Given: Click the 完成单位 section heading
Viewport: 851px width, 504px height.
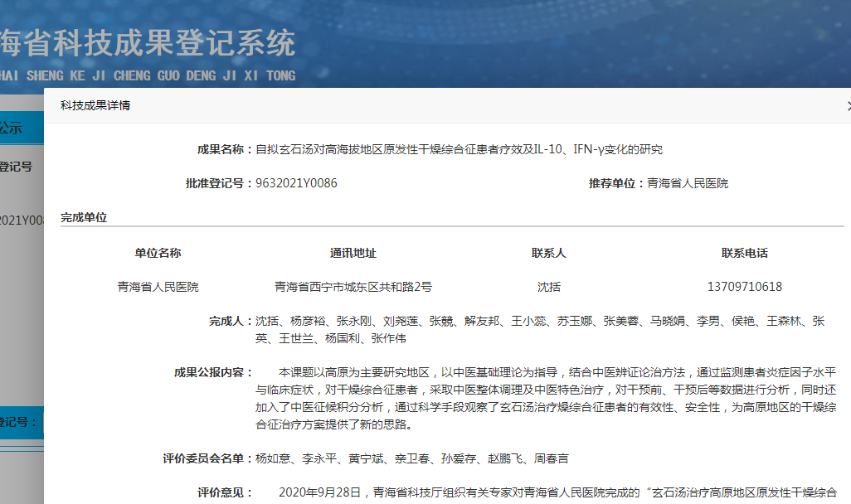Looking at the screenshot, I should (x=84, y=218).
